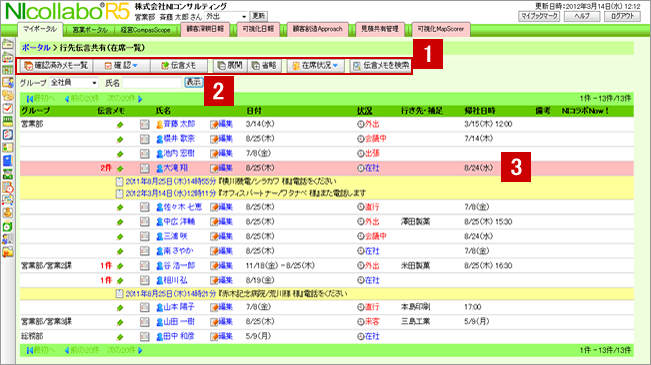
Task: Click the 帰社日時 cell 3/15(木) 12:00
Action: pos(488,124)
